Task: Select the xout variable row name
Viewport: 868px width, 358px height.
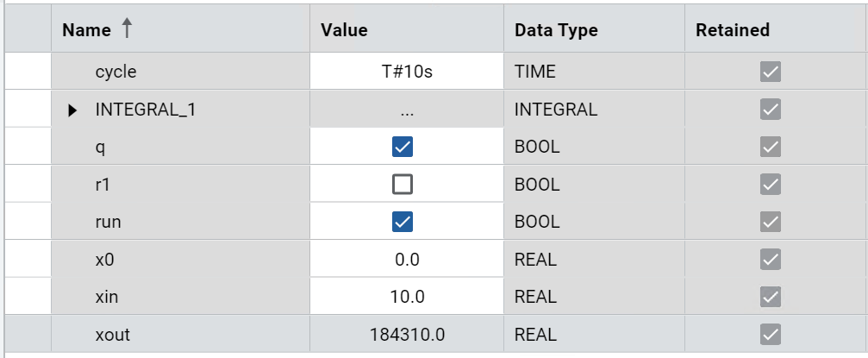Action: click(x=113, y=334)
